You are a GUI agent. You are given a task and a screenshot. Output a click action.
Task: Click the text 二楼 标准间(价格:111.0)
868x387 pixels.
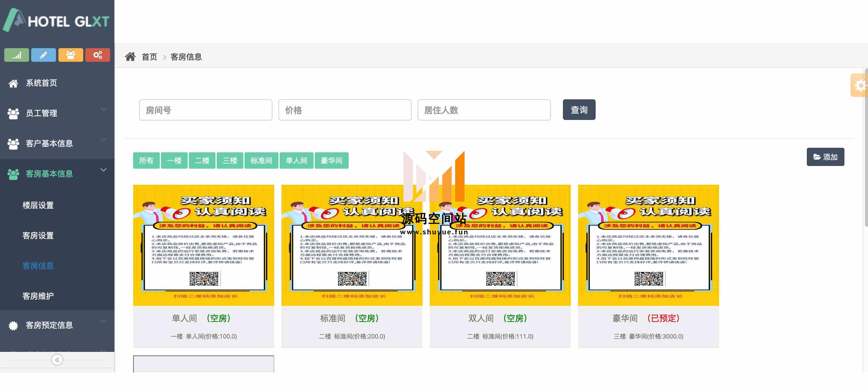pyautogui.click(x=500, y=336)
